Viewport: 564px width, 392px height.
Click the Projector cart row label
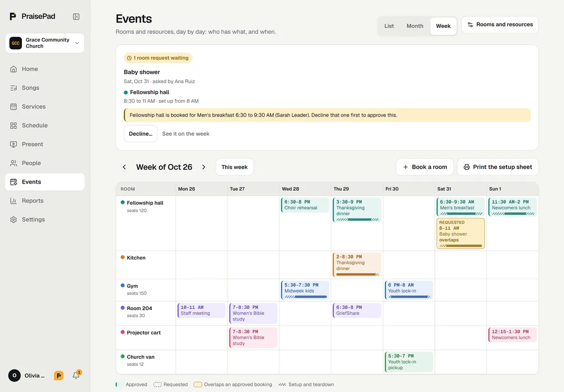tap(143, 333)
